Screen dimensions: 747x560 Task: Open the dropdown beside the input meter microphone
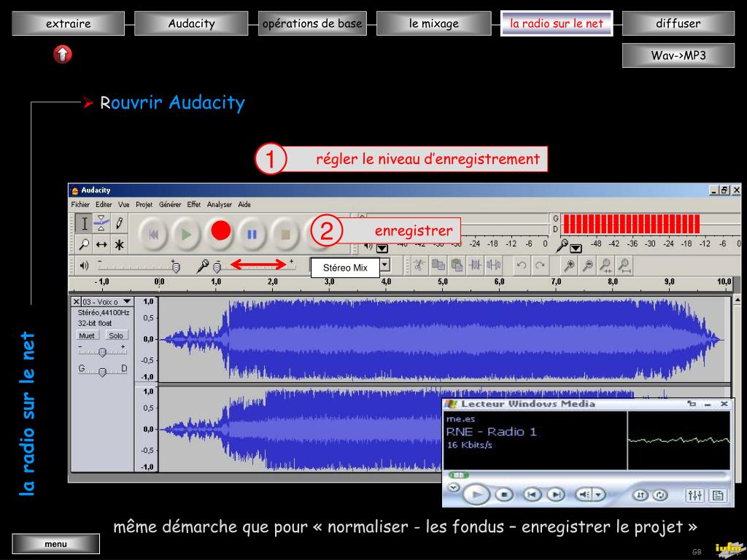point(576,248)
